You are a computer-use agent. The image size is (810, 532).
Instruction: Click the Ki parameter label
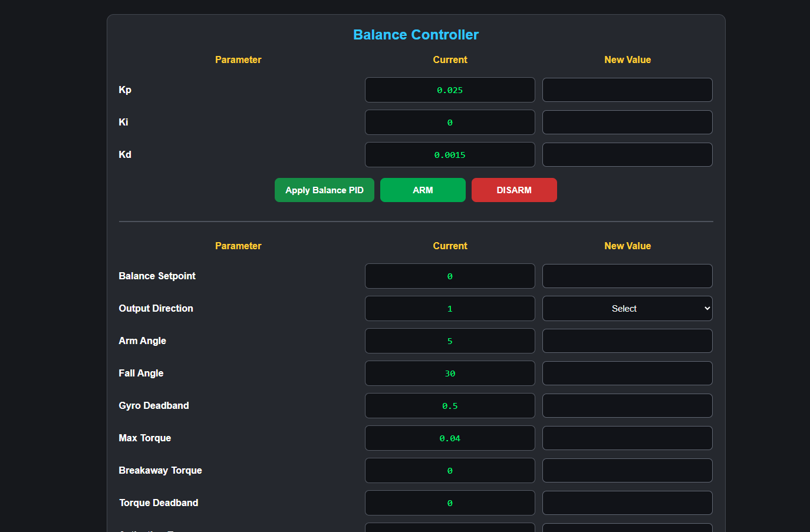coord(123,123)
